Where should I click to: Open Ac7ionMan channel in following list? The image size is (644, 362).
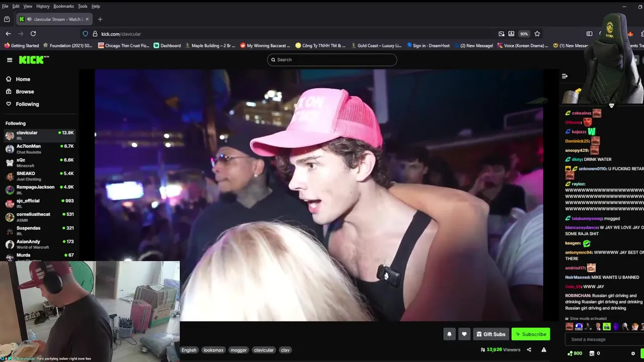pos(39,149)
